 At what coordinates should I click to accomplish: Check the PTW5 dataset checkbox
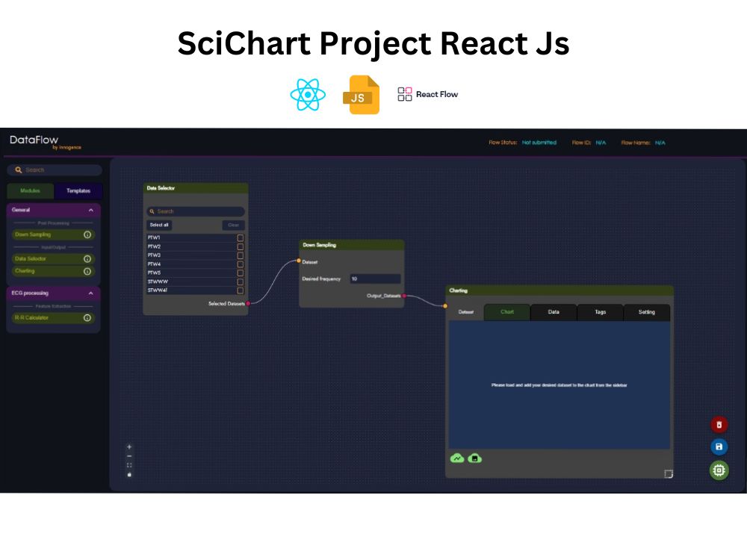pos(240,273)
